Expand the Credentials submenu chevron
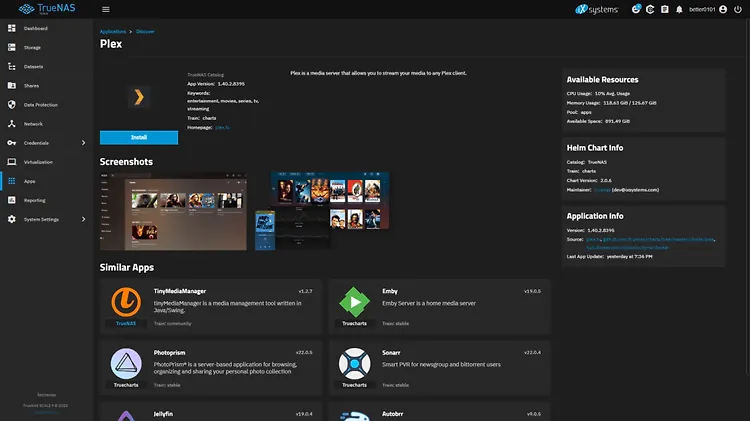Image resolution: width=750 pixels, height=421 pixels. click(83, 143)
